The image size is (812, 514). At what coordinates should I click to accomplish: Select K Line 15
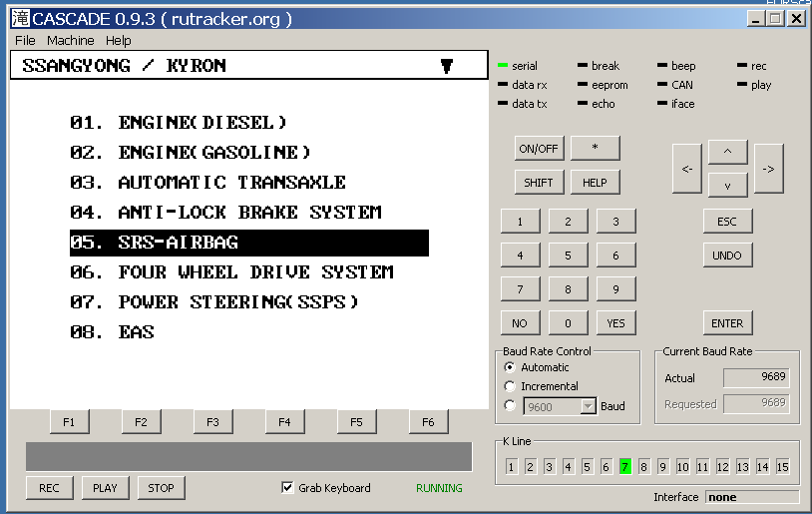(x=782, y=467)
